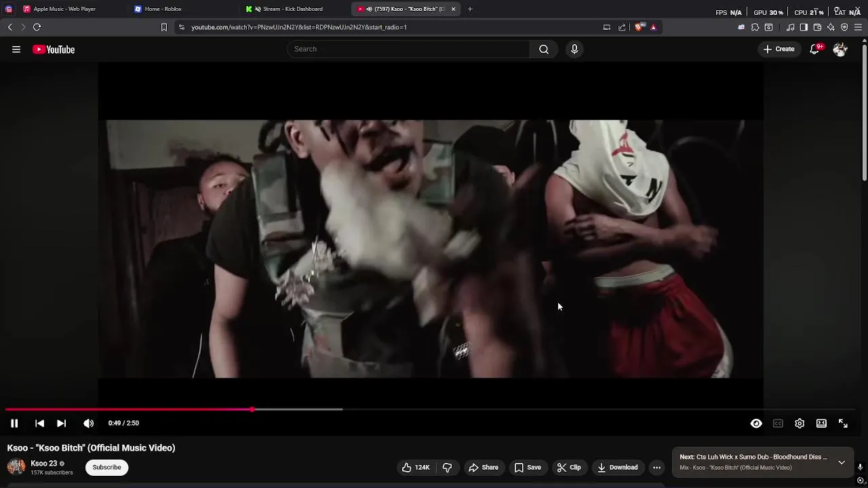Open the VPN shield icon

click(844, 27)
